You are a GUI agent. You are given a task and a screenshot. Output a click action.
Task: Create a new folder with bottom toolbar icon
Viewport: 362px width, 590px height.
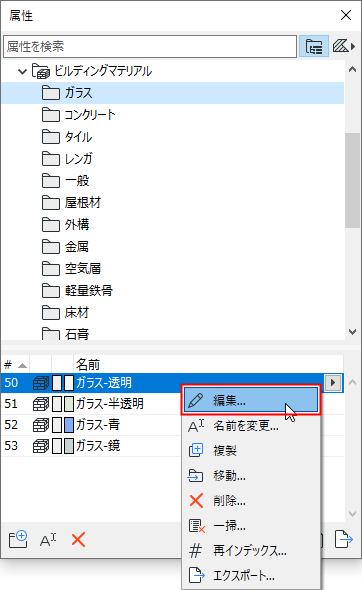18,540
